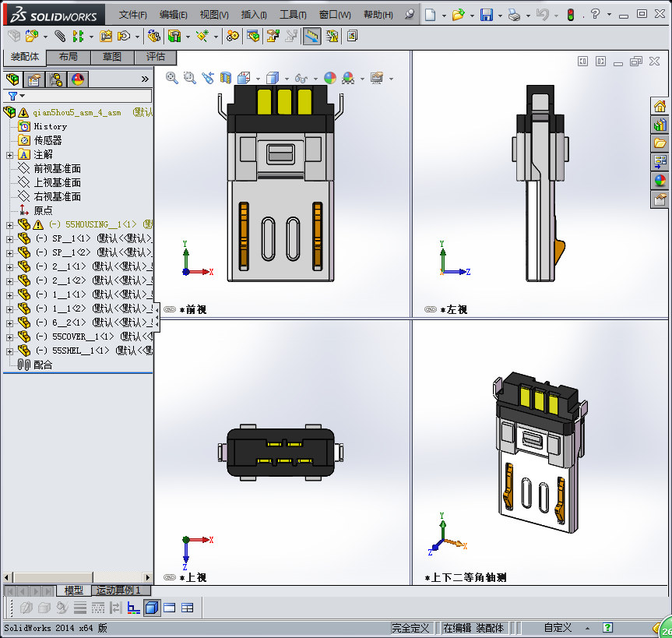Screen dimensions: 672x638
Task: Toggle the link views icon beside 前视
Action: coord(170,309)
